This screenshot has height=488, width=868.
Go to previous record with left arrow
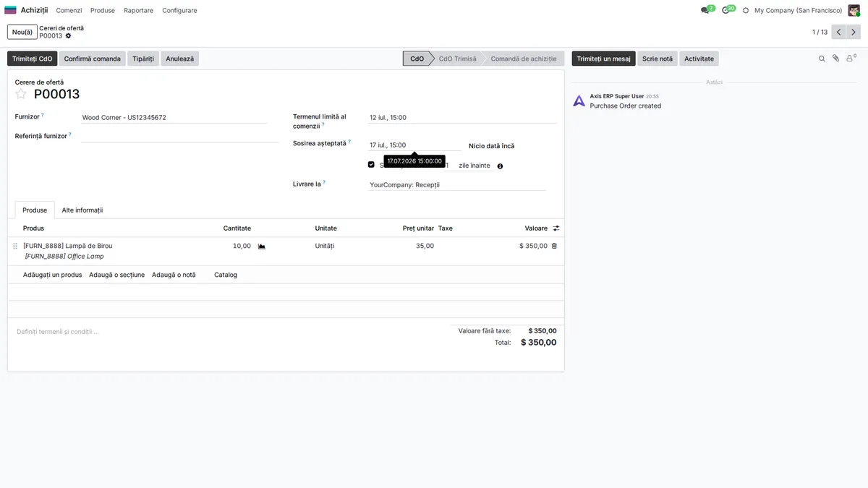[x=839, y=32]
